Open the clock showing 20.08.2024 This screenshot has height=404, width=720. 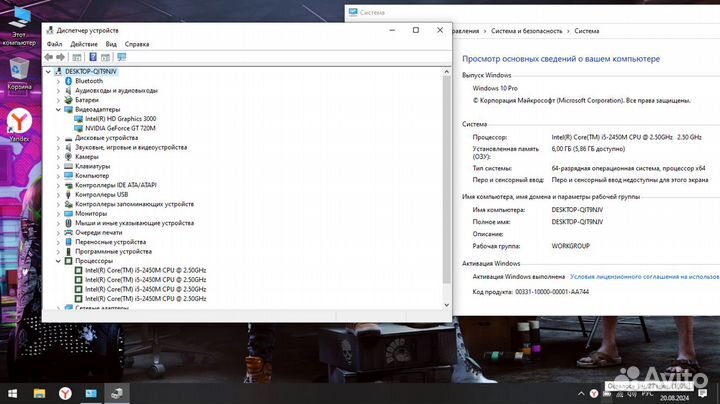click(x=675, y=398)
